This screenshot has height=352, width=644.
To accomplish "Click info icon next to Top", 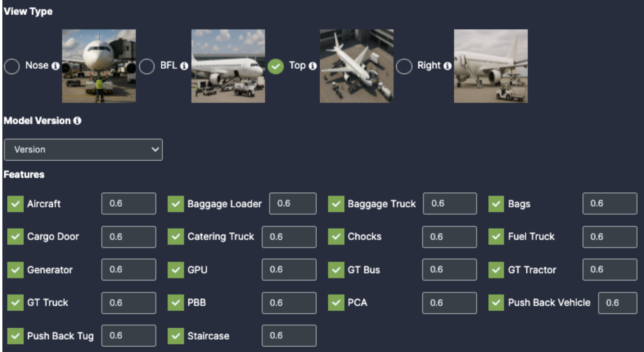I will [x=313, y=66].
